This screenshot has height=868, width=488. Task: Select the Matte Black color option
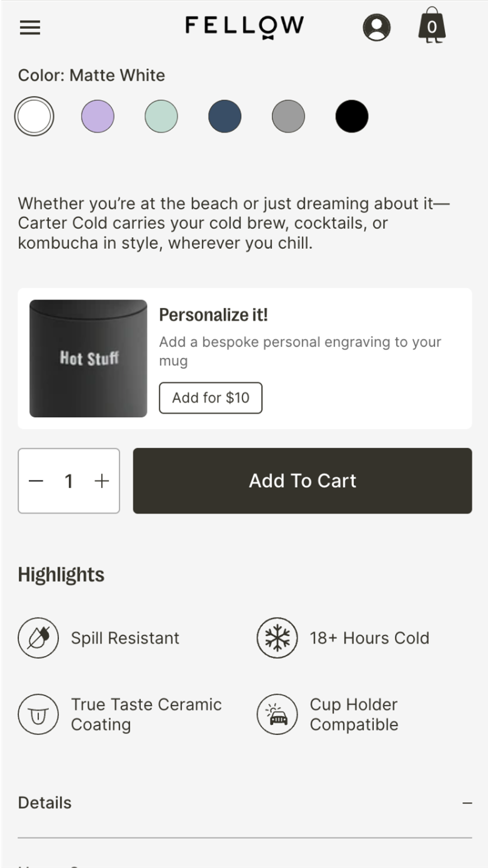[352, 116]
